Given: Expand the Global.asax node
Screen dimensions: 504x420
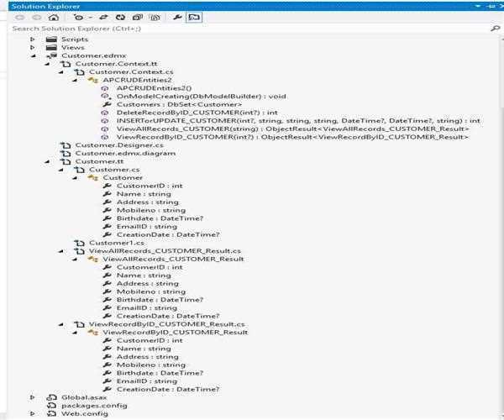Looking at the screenshot, I should [33, 397].
